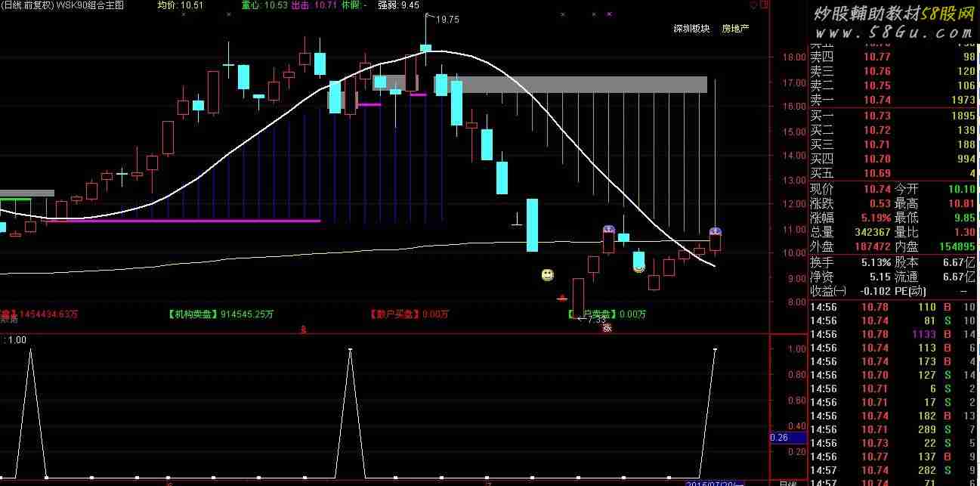Screen dimensions: 980x486
Task: Click the 14:56 trade with volume 1133
Action: pos(893,334)
